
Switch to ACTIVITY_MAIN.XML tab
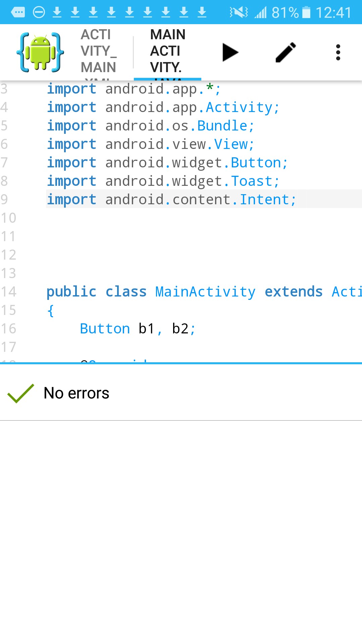[x=99, y=52]
